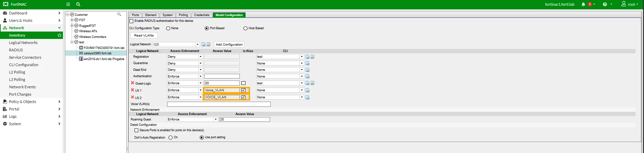Click the Guest-Logic access value field

[222, 83]
